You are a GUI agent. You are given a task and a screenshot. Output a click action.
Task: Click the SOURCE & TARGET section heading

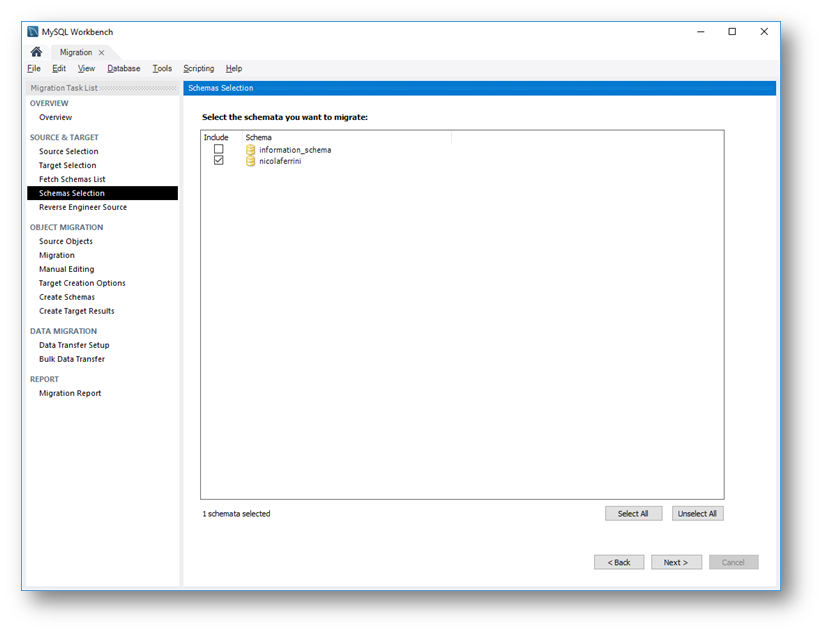coord(64,138)
